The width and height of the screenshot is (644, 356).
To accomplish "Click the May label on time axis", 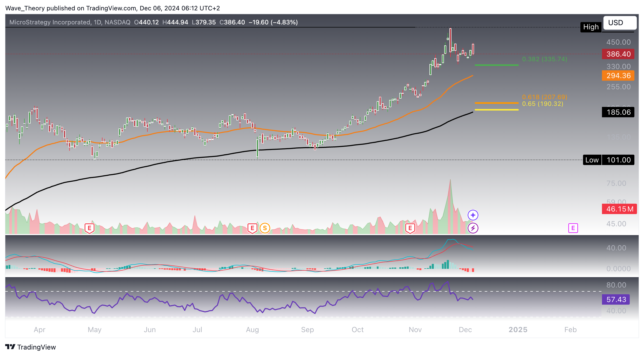I will point(94,330).
